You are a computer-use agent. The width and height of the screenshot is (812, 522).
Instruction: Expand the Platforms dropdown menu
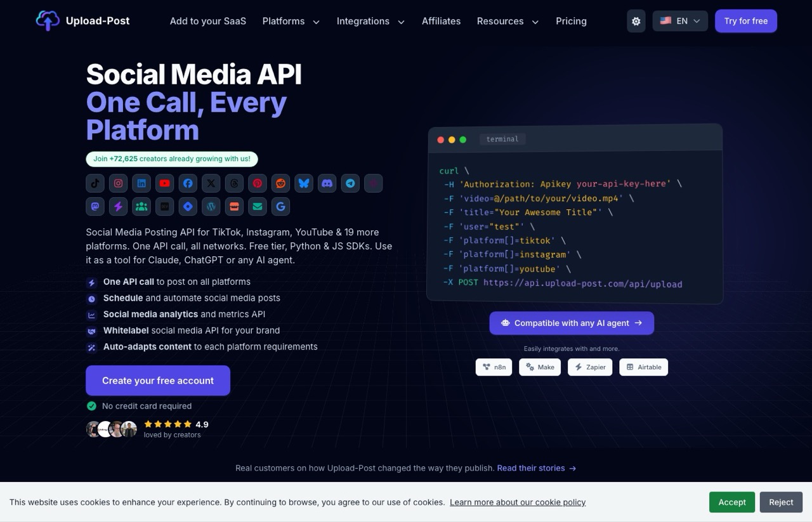tap(291, 21)
